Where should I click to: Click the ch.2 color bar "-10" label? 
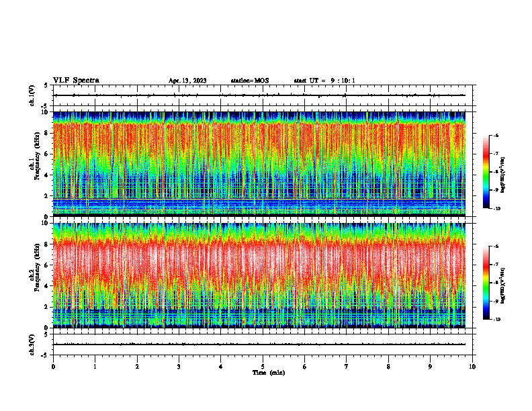click(497, 320)
